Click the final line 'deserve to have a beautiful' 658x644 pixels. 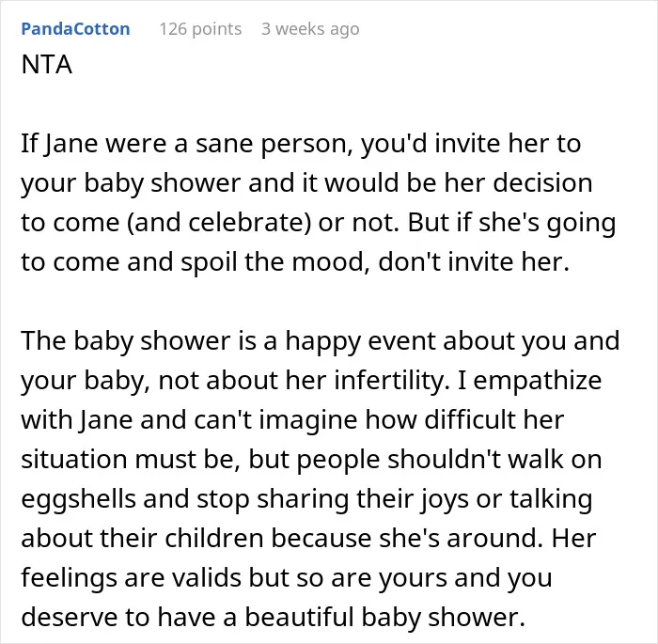274,618
